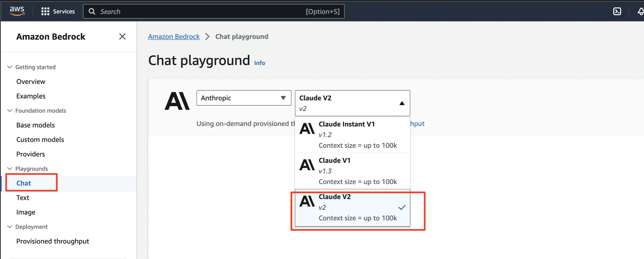Click the 'Amazon Bedrock' sidebar title
The width and height of the screenshot is (644, 259).
[x=51, y=37]
